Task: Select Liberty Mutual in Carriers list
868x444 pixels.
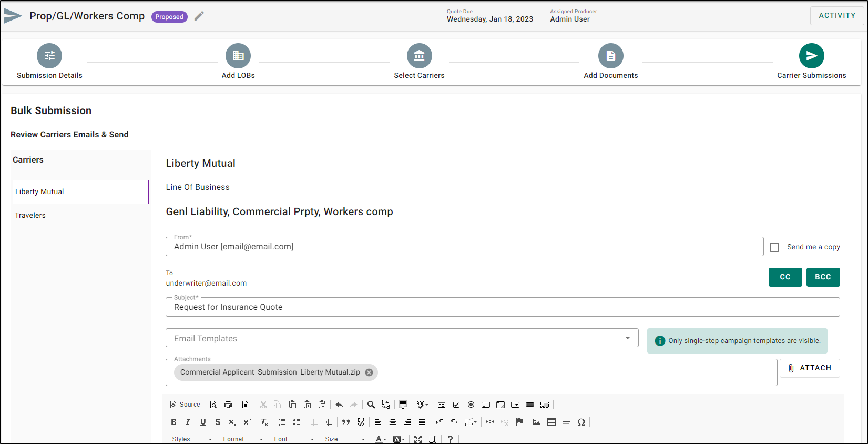Action: coord(80,192)
